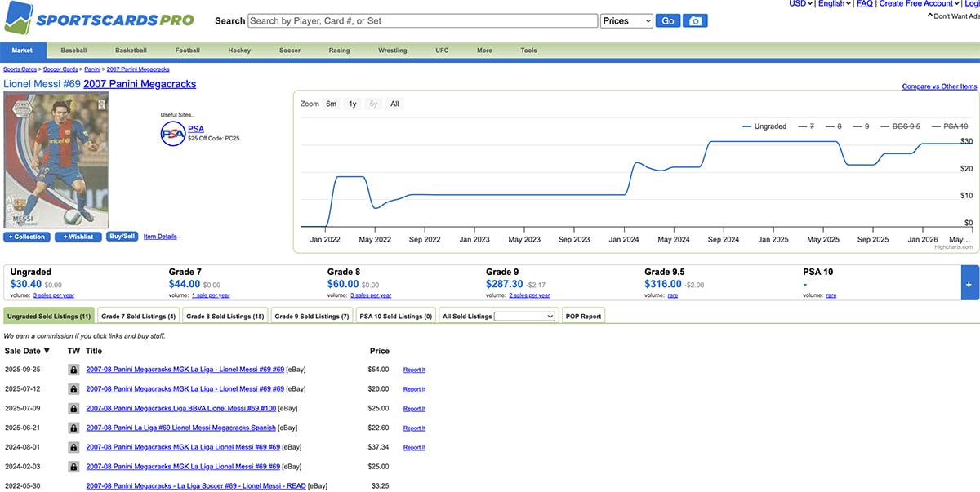This screenshot has width=980, height=492.
Task: Click lock icon for 2025-09-25 sale
Action: pyautogui.click(x=73, y=370)
